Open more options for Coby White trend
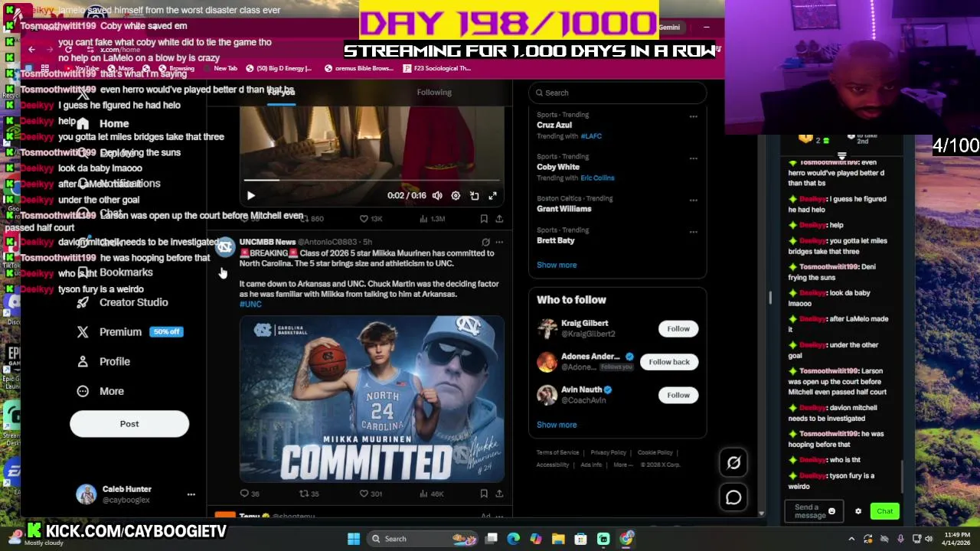The width and height of the screenshot is (980, 551). tap(693, 158)
